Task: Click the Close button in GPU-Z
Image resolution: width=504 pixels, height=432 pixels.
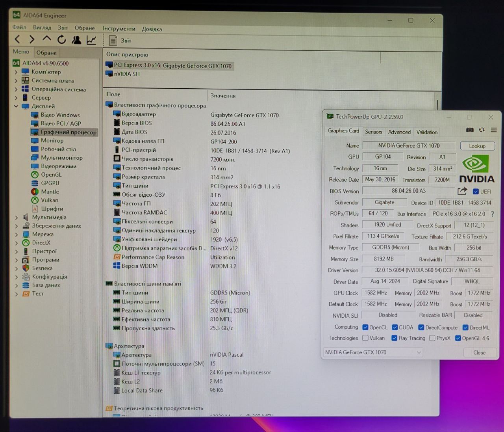Action: (x=479, y=353)
